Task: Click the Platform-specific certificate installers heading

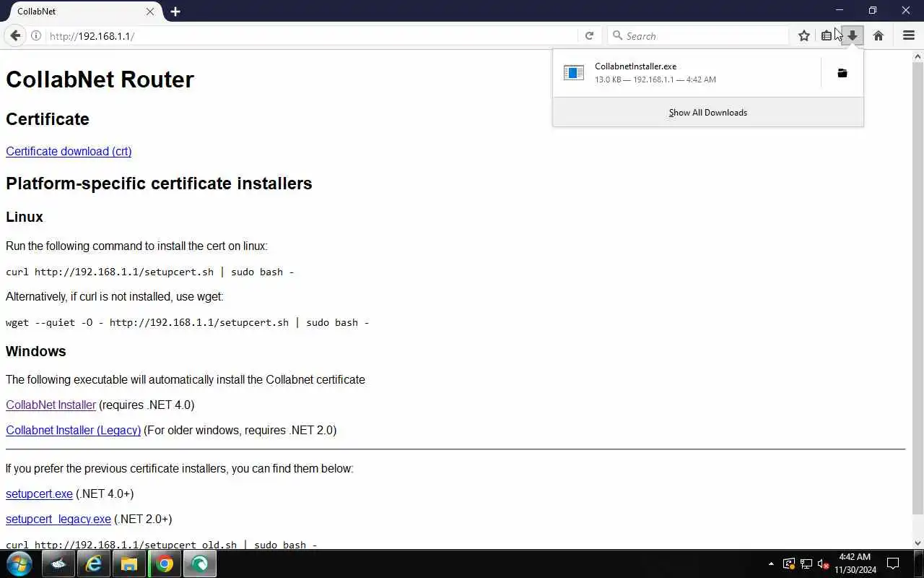Action: click(x=159, y=184)
